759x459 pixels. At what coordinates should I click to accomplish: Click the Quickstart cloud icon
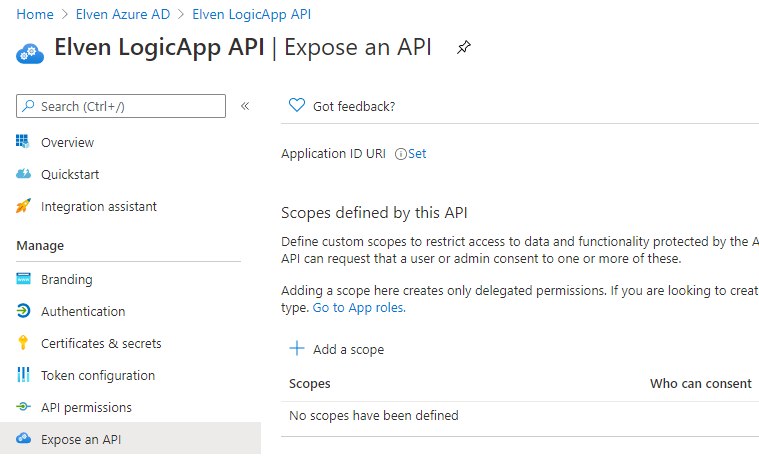tap(23, 173)
